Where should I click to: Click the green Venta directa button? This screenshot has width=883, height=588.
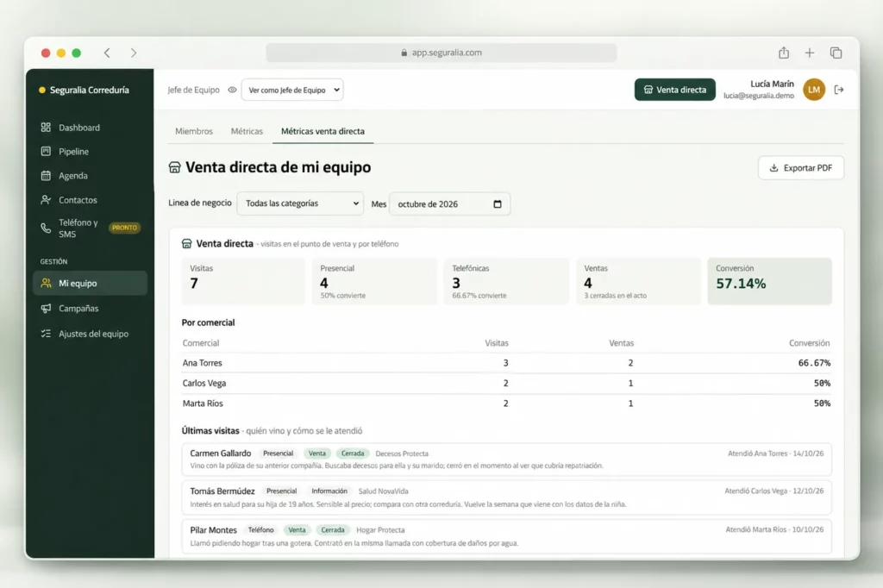pos(674,90)
